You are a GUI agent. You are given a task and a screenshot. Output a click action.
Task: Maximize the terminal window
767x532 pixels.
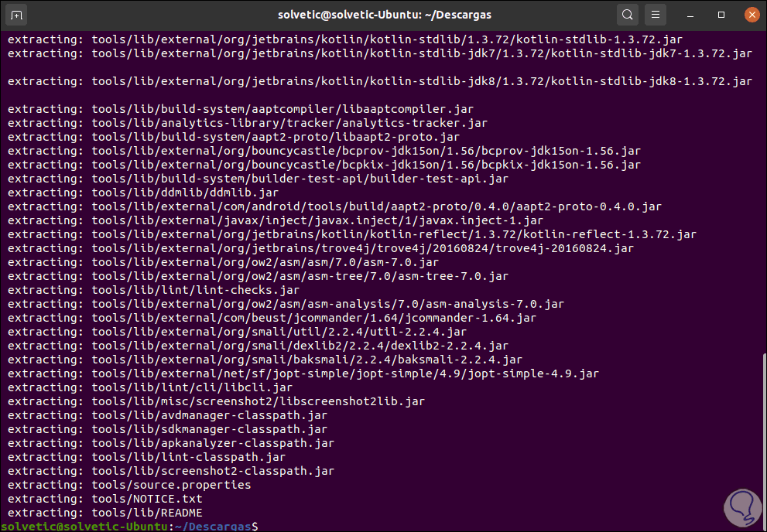pyautogui.click(x=721, y=15)
